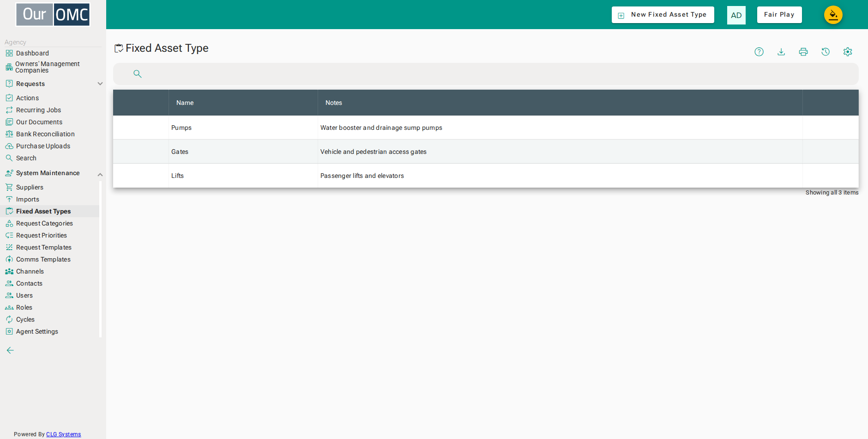Click the Actions checkbox icon in sidebar
868x439 pixels.
point(9,98)
